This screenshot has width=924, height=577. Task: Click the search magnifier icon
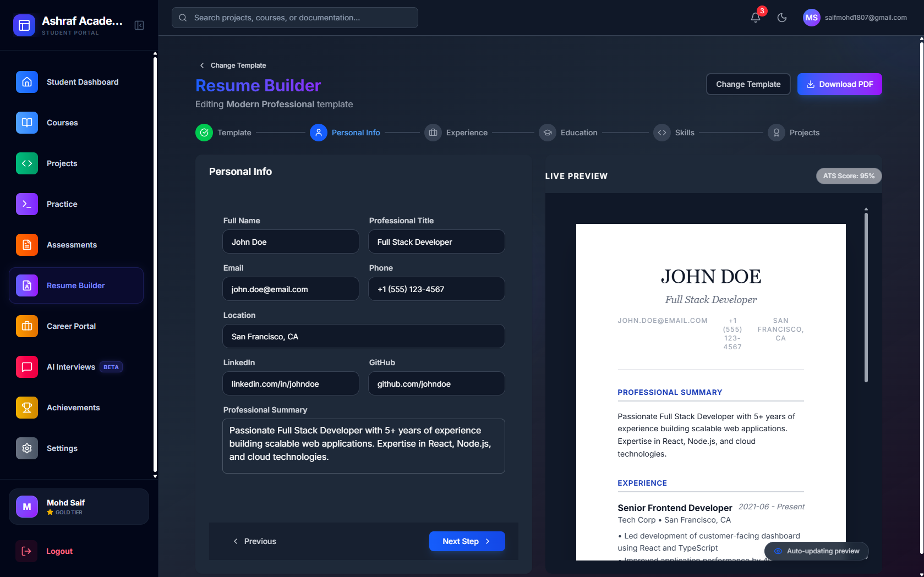[183, 18]
